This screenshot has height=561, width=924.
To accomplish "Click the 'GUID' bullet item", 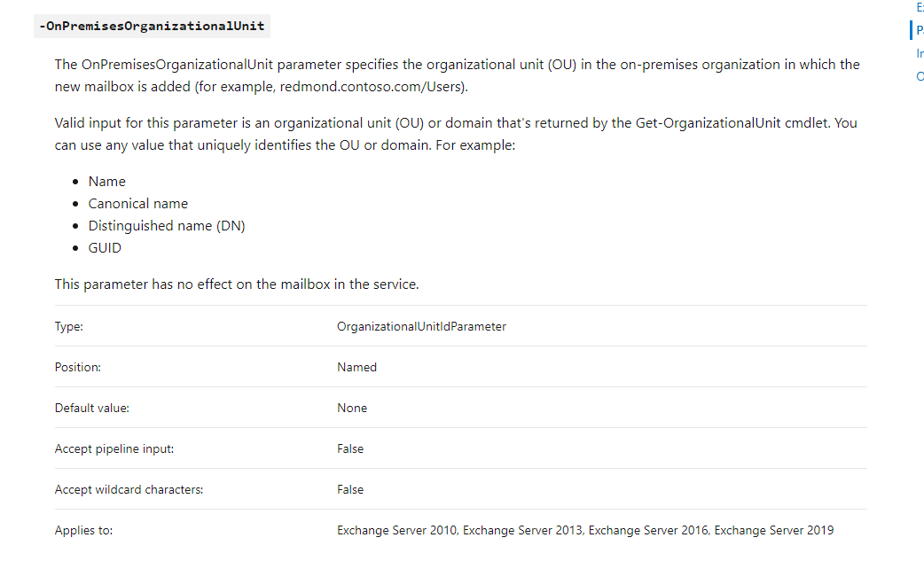I will coord(105,248).
